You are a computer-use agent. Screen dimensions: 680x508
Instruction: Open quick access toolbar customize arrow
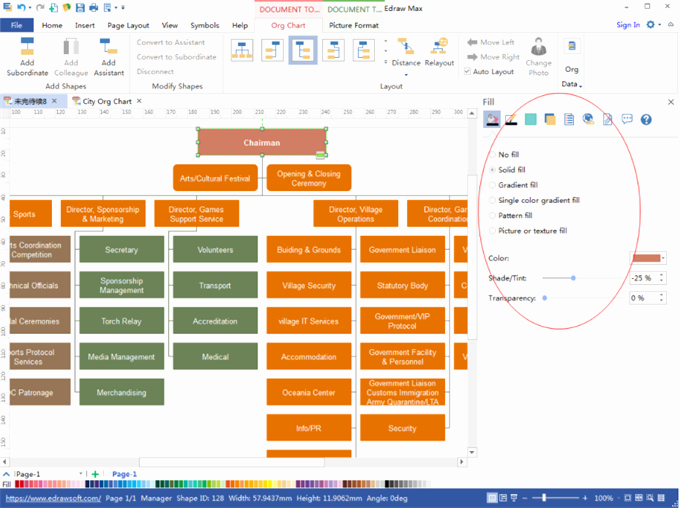(123, 7)
